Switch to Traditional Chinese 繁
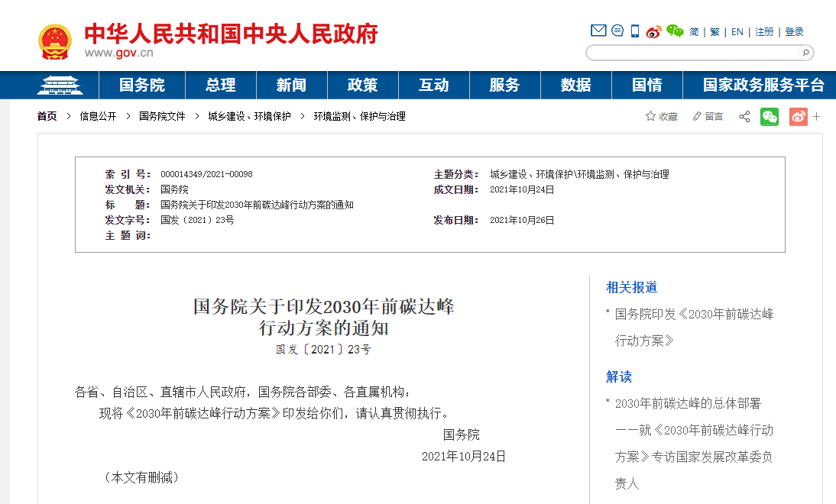 (714, 32)
